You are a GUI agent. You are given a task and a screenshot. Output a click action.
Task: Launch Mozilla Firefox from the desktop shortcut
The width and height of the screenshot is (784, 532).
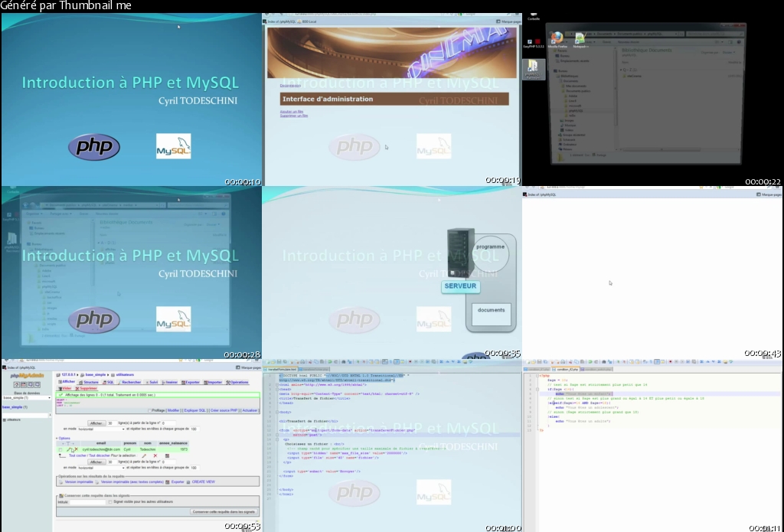click(x=556, y=40)
